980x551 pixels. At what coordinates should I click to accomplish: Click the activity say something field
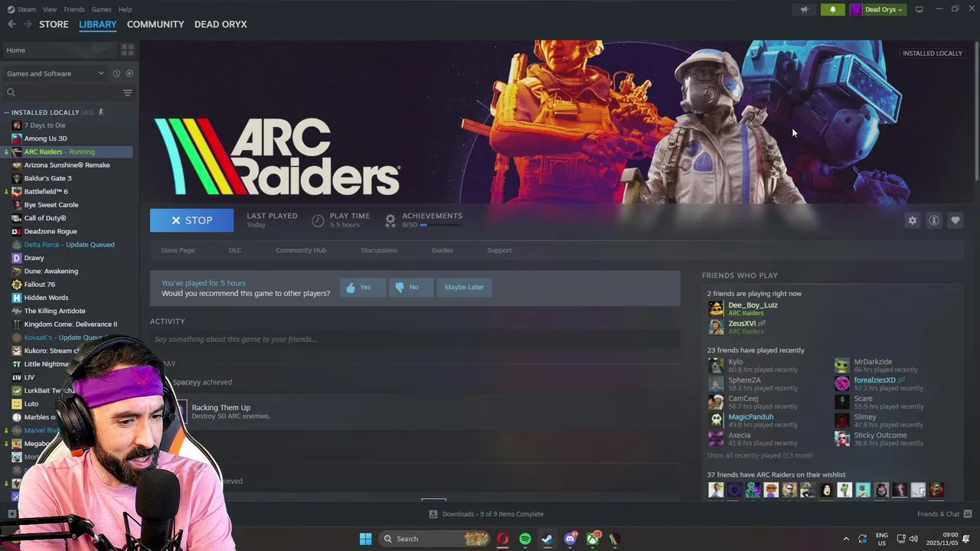(415, 339)
